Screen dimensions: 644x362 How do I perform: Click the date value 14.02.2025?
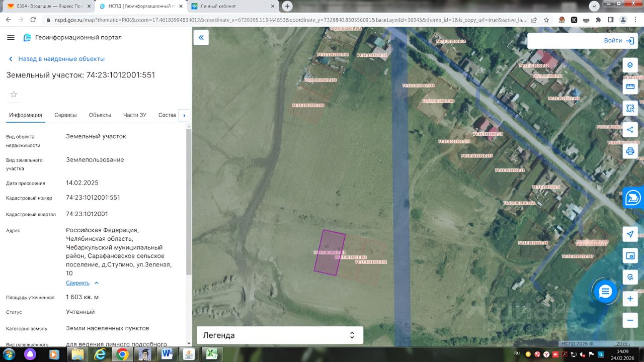tap(82, 183)
